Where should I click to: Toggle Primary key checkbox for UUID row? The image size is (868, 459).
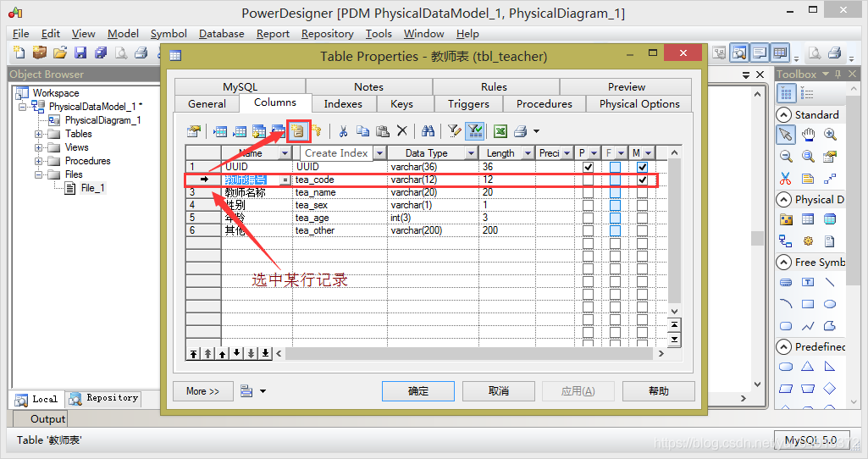click(588, 167)
